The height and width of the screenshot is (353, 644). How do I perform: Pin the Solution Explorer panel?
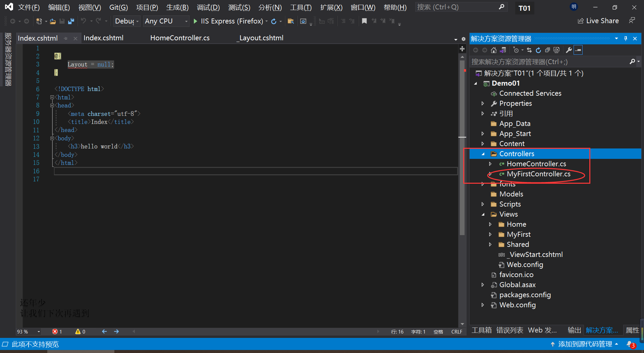626,39
